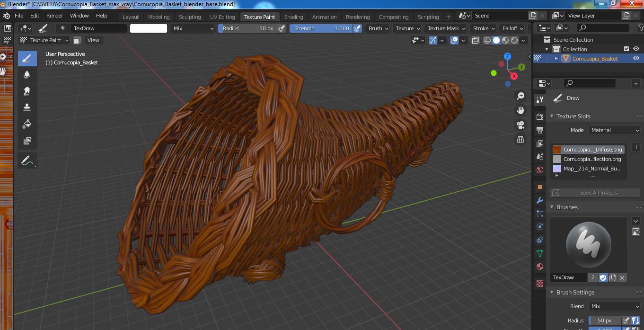Open the Object Constraints properties tab
This screenshot has height=330, width=644.
[540, 240]
